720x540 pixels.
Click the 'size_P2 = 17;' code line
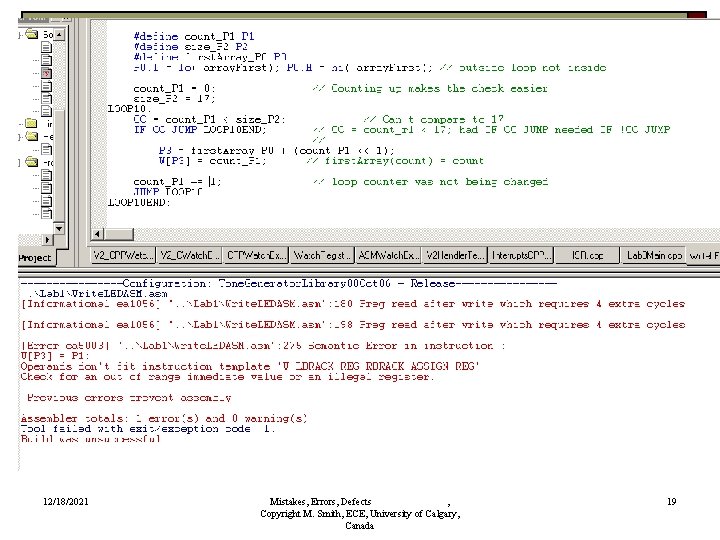point(174,99)
